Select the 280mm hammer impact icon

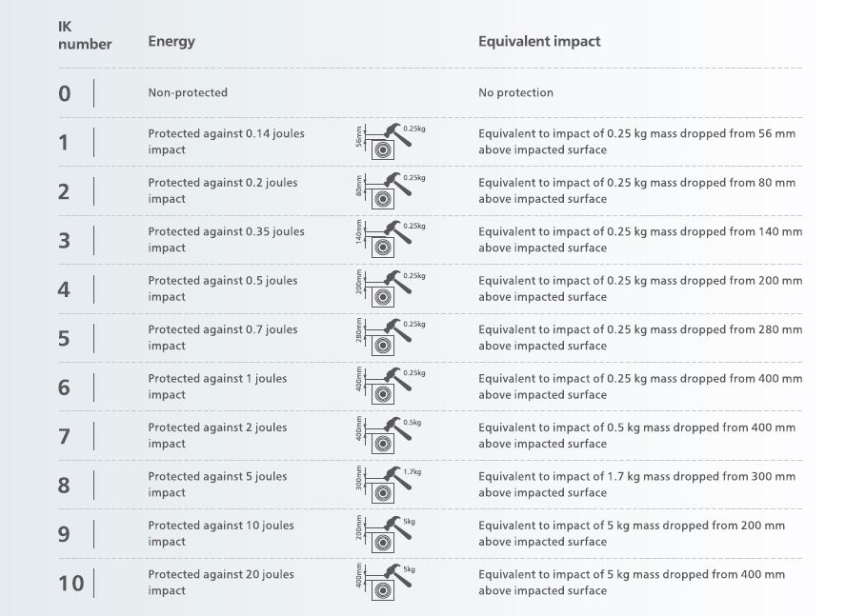click(389, 338)
